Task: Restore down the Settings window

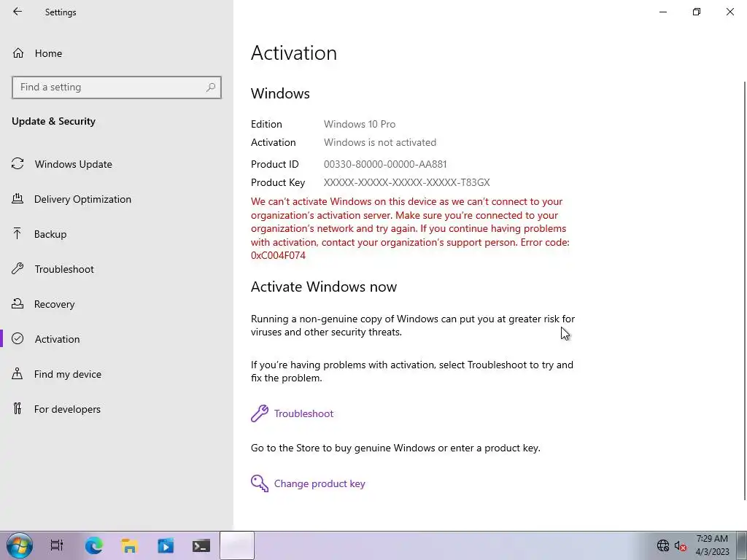Action: pos(697,12)
